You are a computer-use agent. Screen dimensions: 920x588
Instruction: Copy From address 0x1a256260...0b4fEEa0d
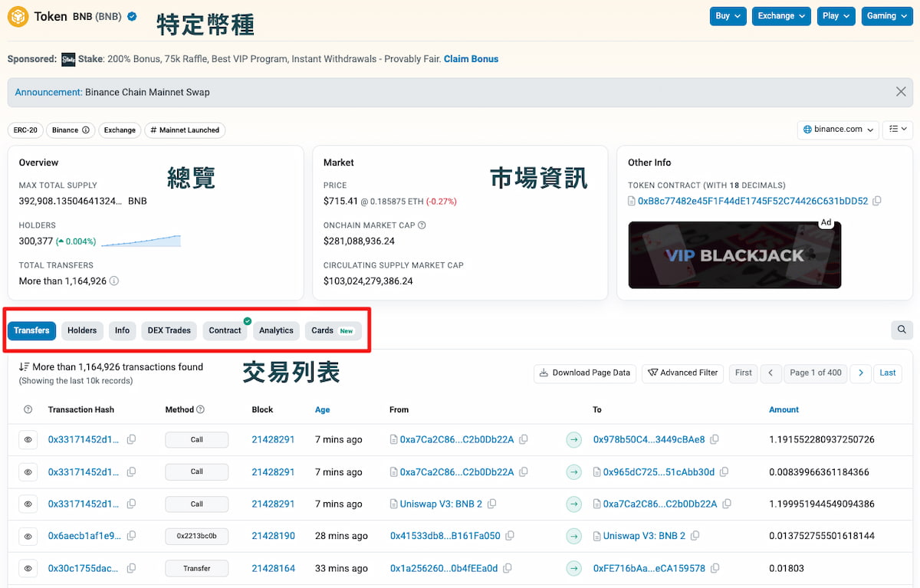click(508, 568)
